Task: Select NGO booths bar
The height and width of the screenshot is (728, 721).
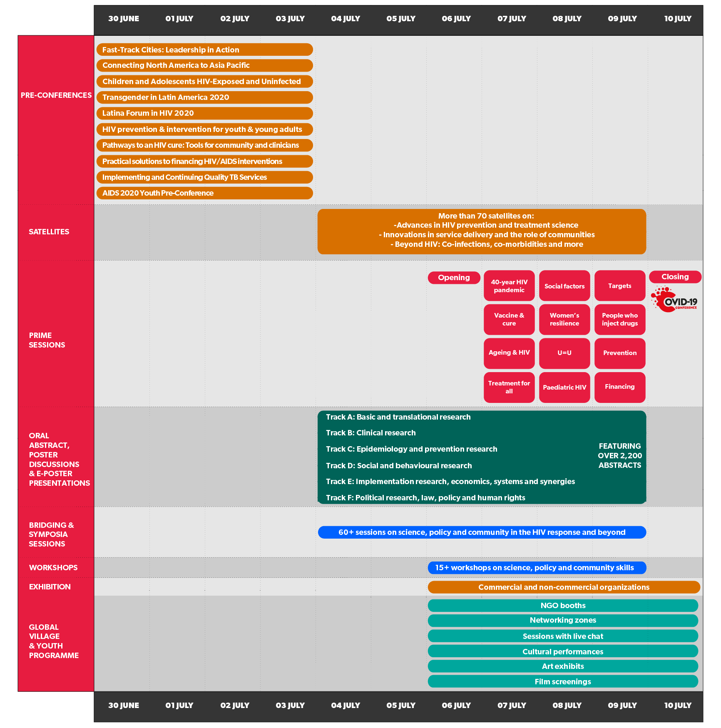Action: [x=563, y=606]
